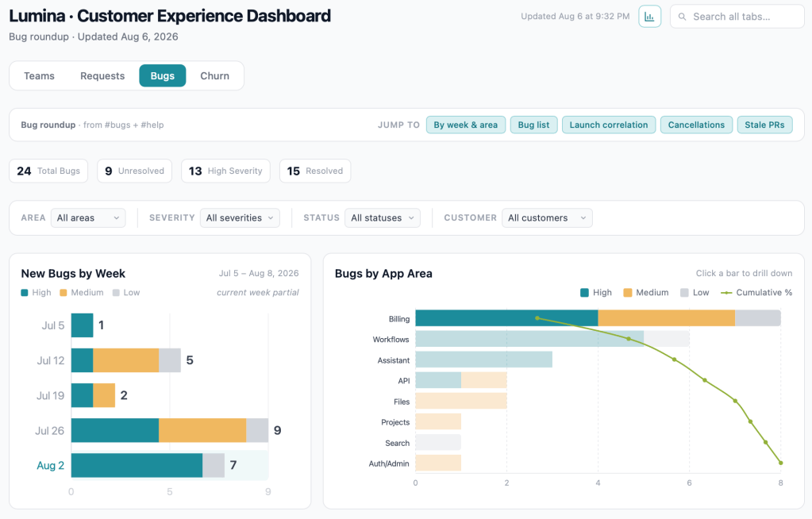The width and height of the screenshot is (812, 519).
Task: Open the All areas dropdown
Action: point(88,218)
